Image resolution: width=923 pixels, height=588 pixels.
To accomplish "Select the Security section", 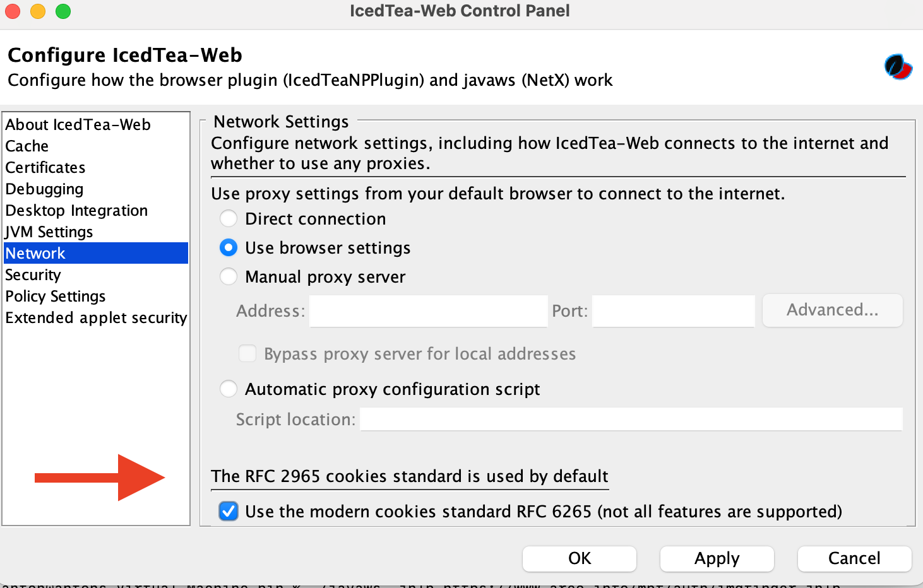I will [33, 275].
